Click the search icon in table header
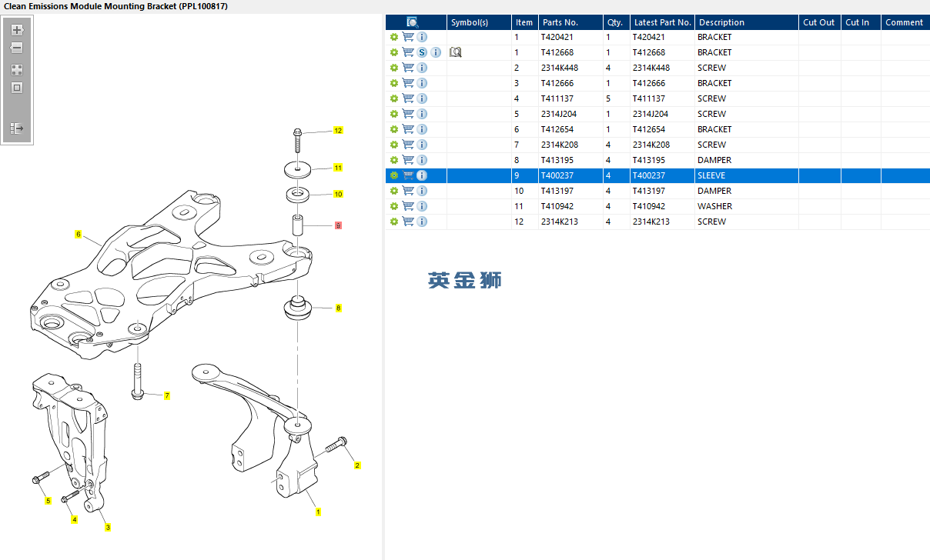The image size is (930, 560). coord(413,22)
